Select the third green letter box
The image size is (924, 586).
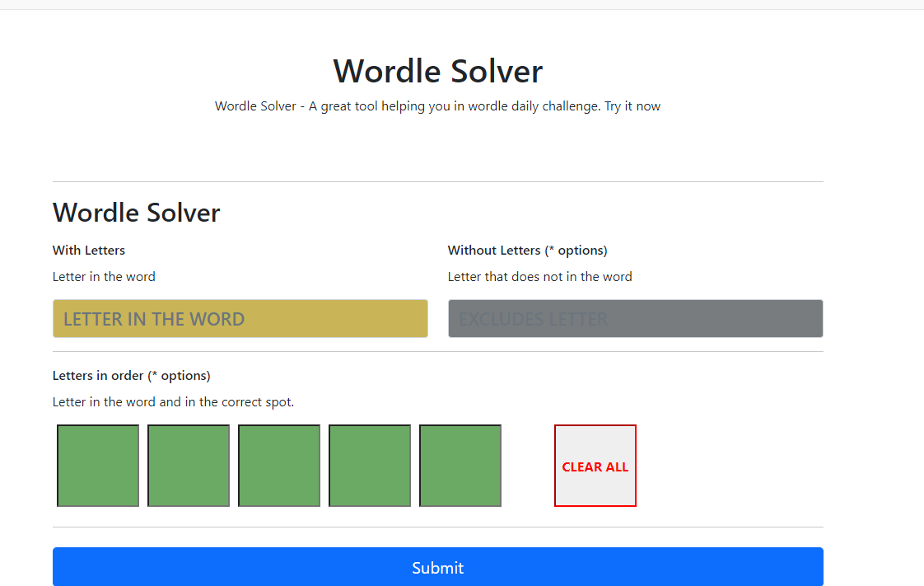(x=279, y=466)
